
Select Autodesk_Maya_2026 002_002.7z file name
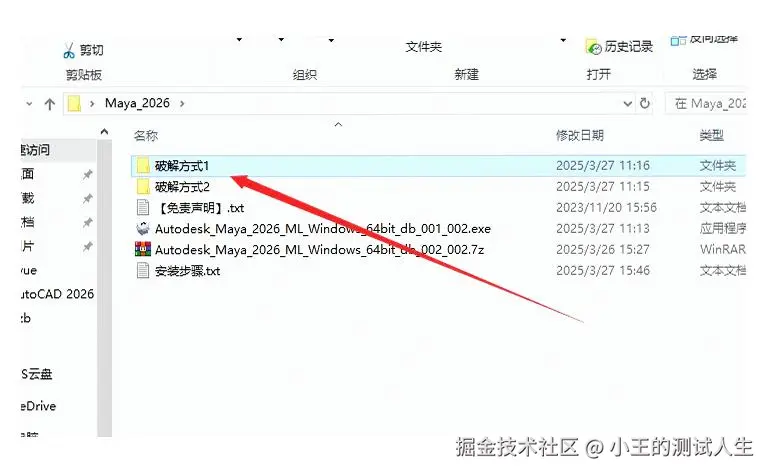tap(319, 250)
